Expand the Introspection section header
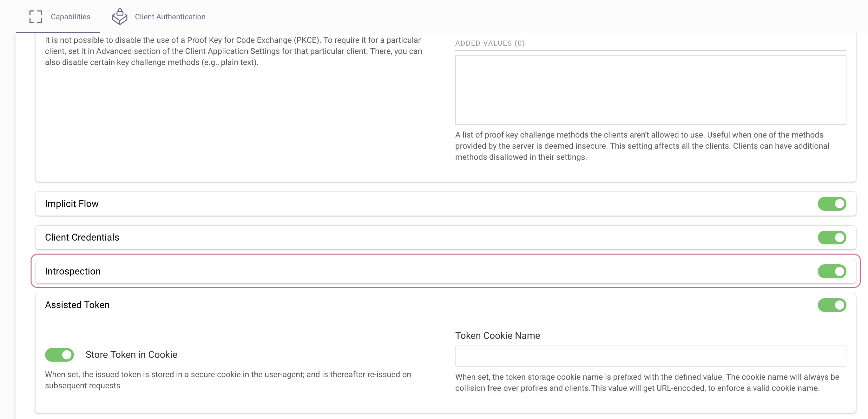The image size is (868, 419). click(445, 271)
